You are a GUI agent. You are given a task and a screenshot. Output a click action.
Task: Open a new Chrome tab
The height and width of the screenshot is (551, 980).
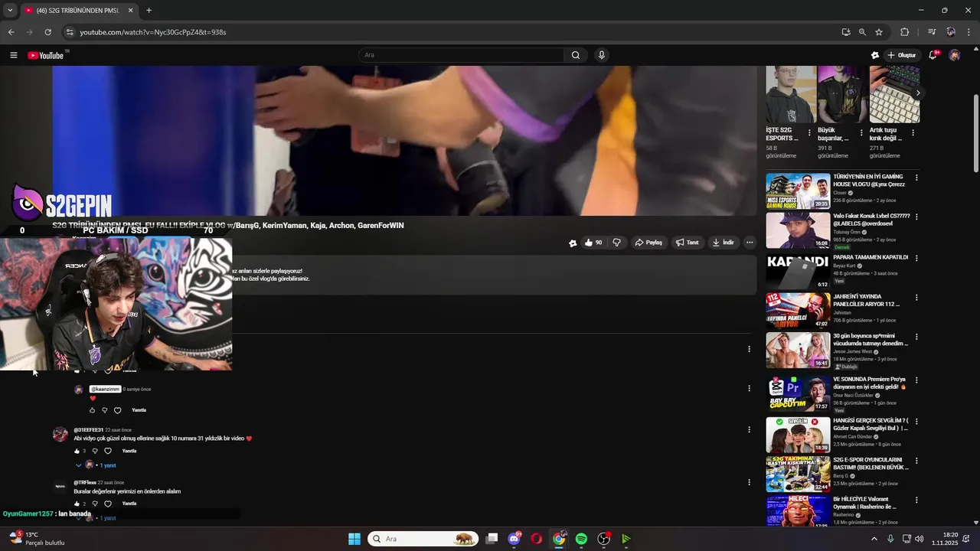pos(149,11)
